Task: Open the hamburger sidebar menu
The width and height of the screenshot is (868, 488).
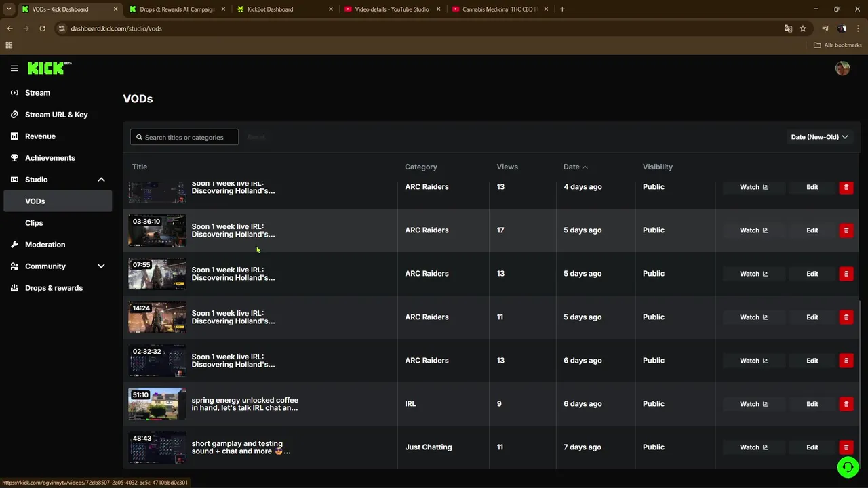Action: click(14, 68)
